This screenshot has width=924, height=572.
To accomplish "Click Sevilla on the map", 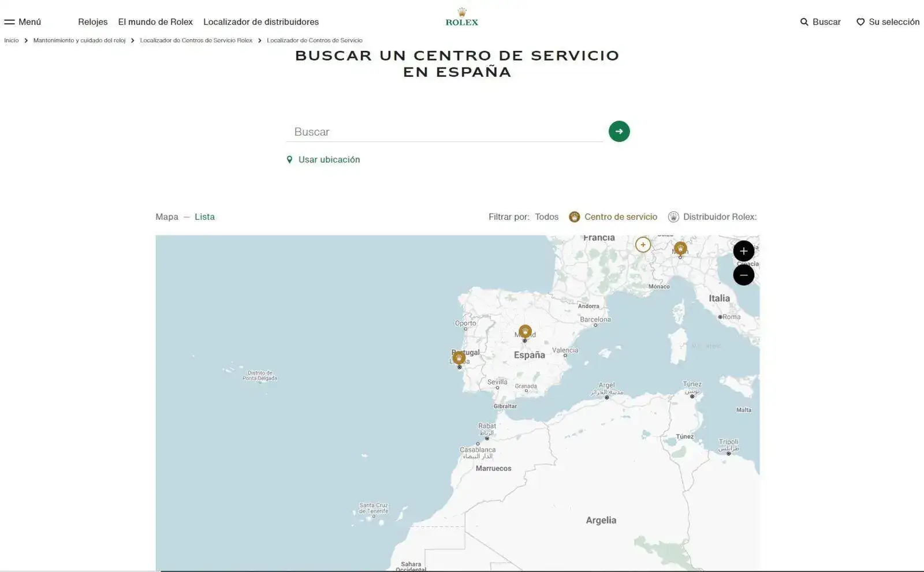I will click(497, 382).
